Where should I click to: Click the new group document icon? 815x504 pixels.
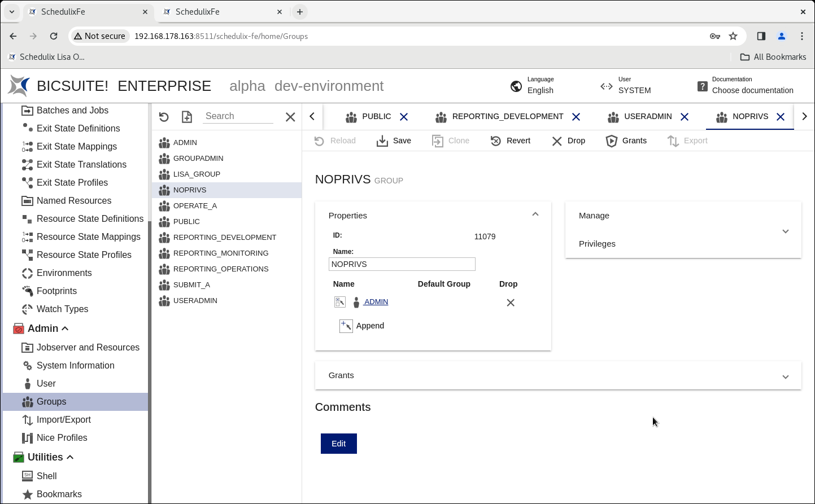tap(187, 117)
